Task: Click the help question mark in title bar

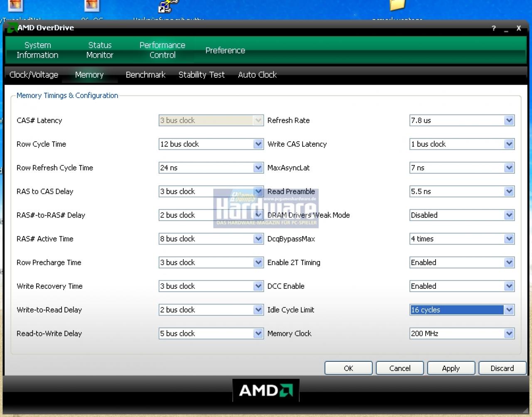Action: (494, 28)
